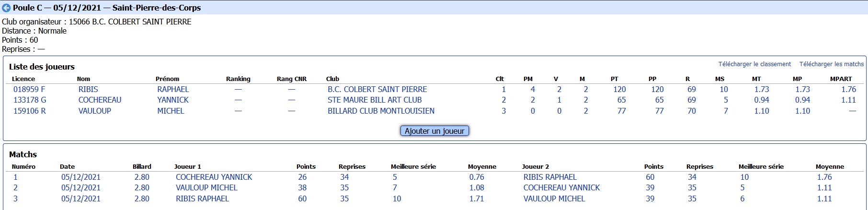Viewport: 868px width, 210px height.
Task: Open B.C. COLBERT SAINT PIERRE club link
Action: coord(377,89)
